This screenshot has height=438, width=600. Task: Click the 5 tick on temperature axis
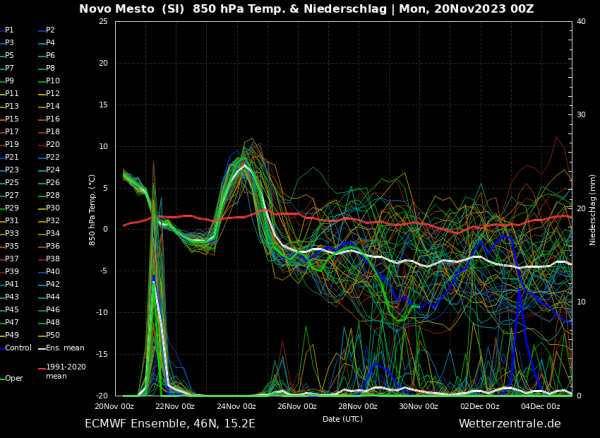[106, 188]
